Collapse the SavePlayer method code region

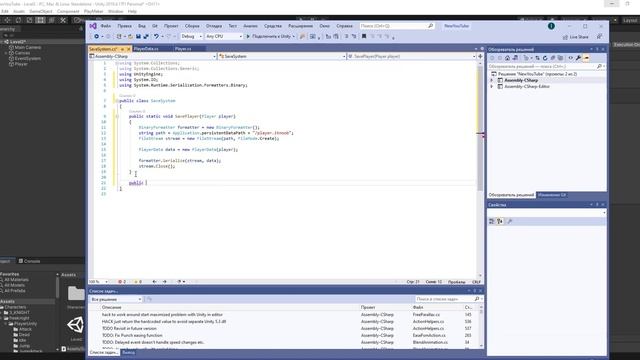(x=117, y=116)
